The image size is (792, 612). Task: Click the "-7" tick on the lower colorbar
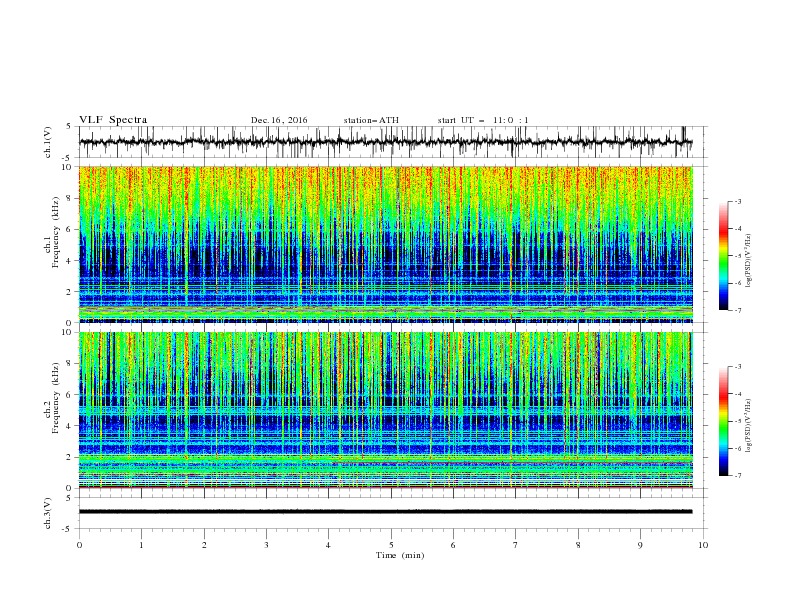pyautogui.click(x=737, y=476)
